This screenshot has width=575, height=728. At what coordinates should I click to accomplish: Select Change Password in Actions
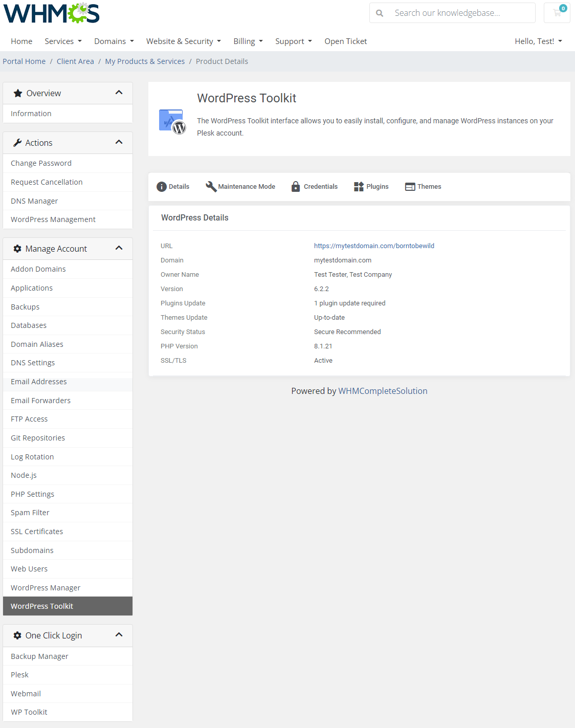pos(68,163)
